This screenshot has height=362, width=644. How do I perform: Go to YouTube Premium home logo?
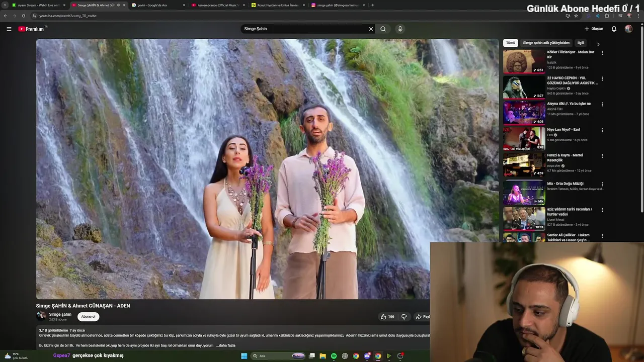pos(32,29)
